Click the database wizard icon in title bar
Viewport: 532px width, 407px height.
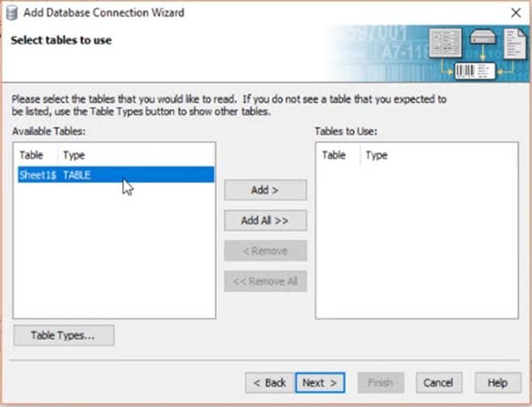click(x=12, y=12)
